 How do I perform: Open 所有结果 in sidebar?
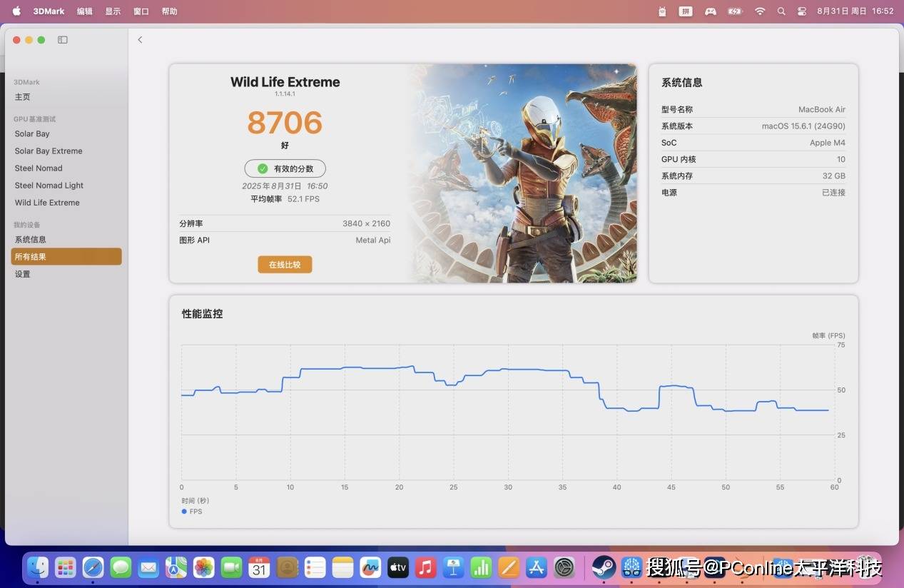[66, 256]
